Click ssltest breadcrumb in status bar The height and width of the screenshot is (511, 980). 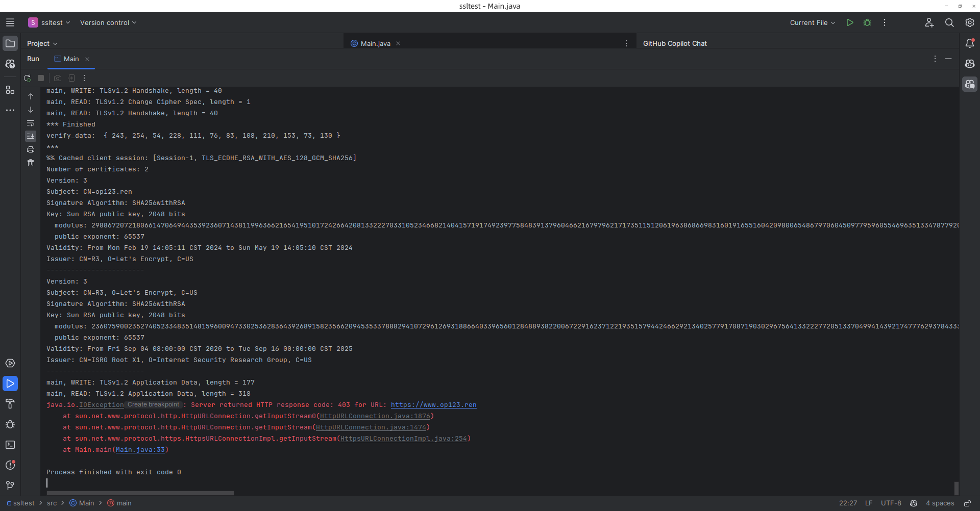click(21, 503)
